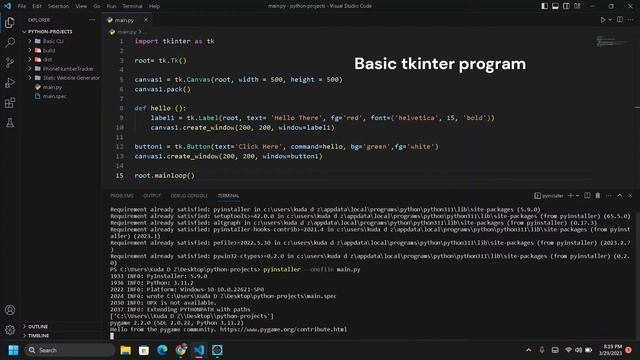640x360 pixels.
Task: Open the Testing flask view
Action: [10, 122]
